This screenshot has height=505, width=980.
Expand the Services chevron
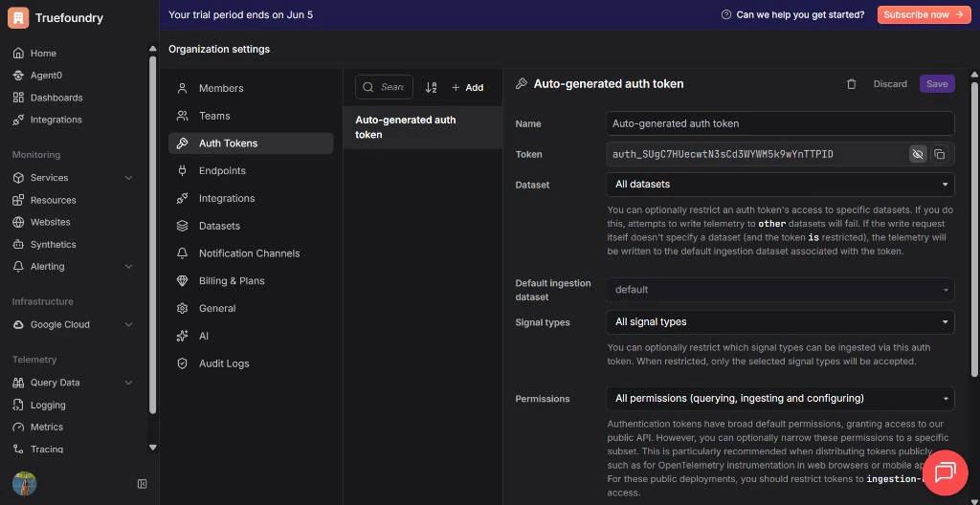click(x=129, y=178)
